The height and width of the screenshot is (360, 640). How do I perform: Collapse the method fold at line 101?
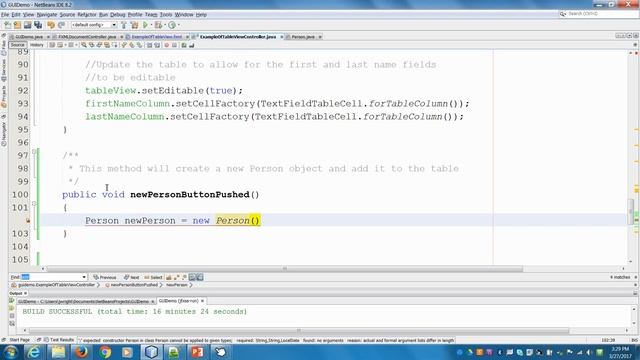[34, 203]
